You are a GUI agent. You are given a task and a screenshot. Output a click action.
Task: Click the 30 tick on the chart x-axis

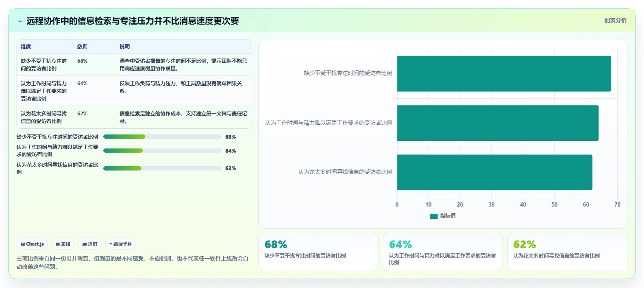[x=491, y=205]
